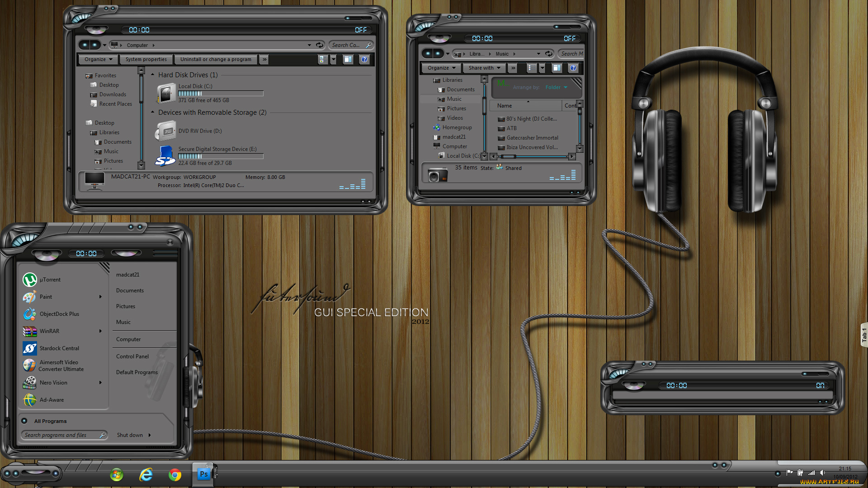Click the Photoshop taskbar icon
Viewport: 868px width, 488px height.
point(203,474)
